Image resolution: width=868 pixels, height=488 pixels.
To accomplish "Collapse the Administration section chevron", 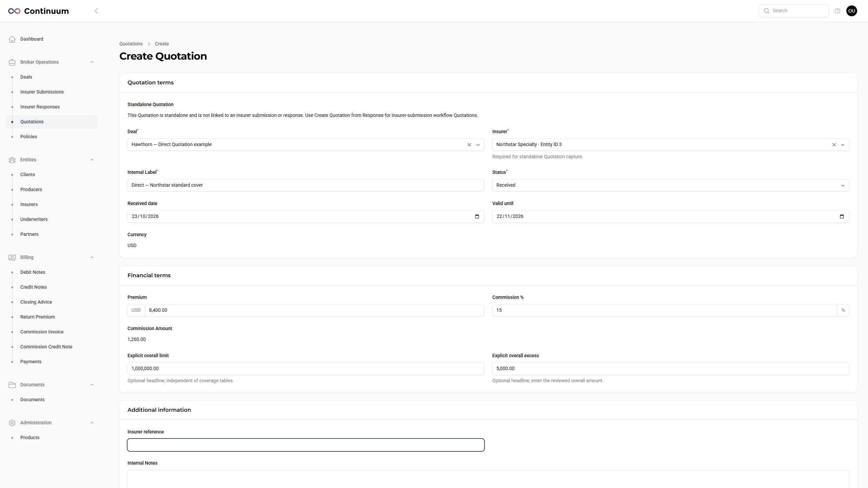I will coord(92,423).
